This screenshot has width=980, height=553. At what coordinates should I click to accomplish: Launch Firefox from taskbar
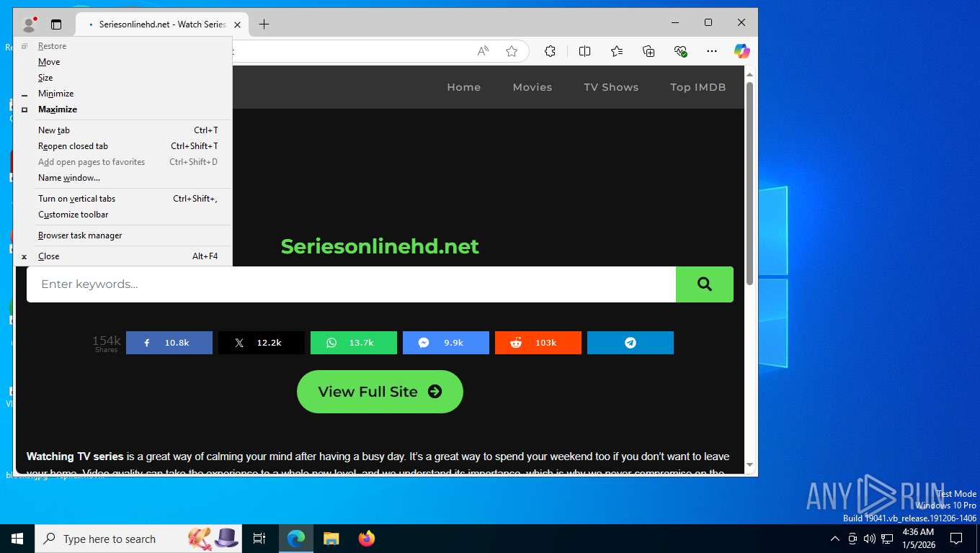(x=367, y=539)
